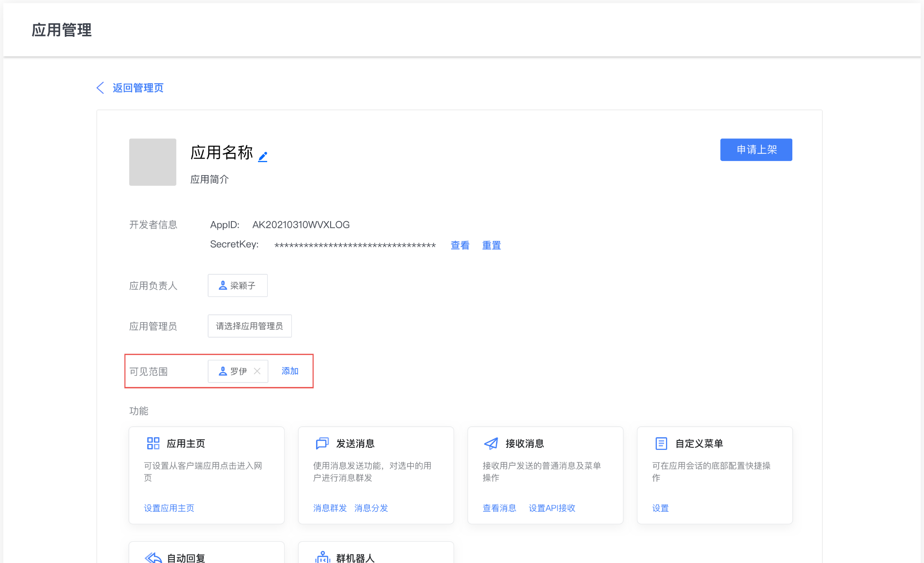Open the 返回管理页 navigation link

[137, 88]
